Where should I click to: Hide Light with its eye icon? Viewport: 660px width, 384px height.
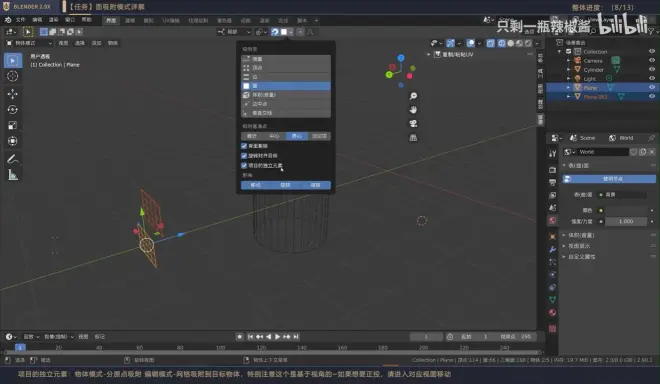coord(652,78)
